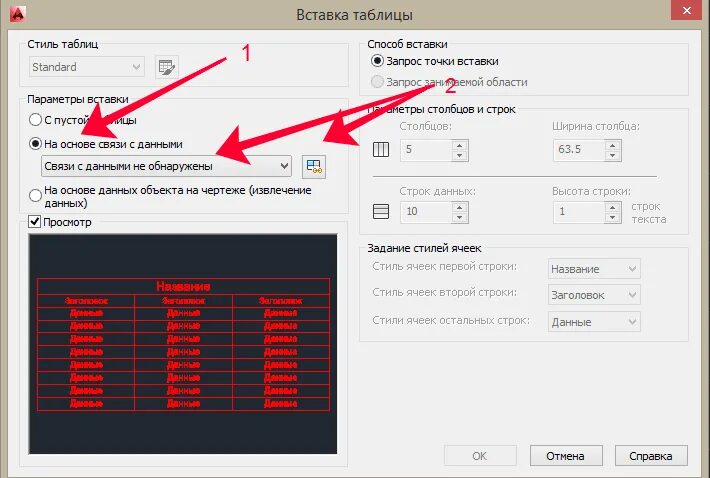Launch the data link manager icon
This screenshot has height=478, width=710.
(x=314, y=166)
